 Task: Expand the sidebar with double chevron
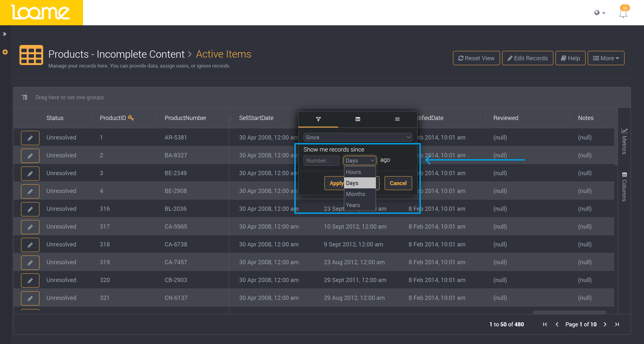[x=5, y=34]
